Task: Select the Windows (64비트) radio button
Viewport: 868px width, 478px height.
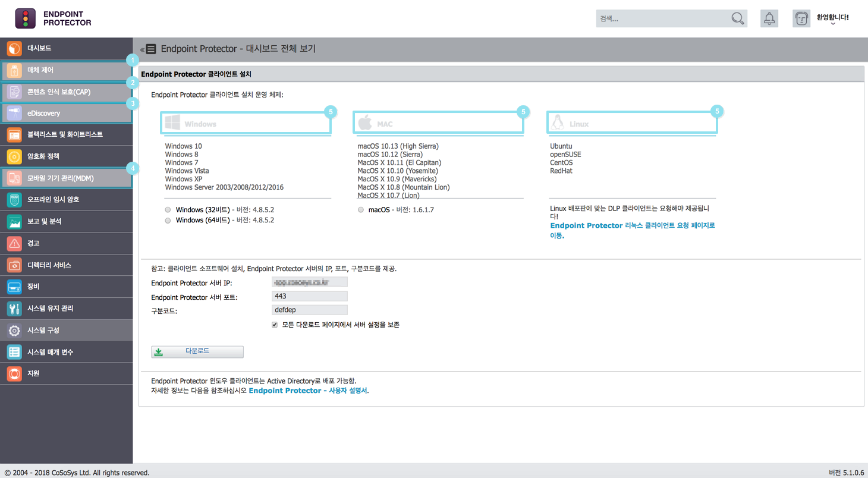Action: coord(168,221)
